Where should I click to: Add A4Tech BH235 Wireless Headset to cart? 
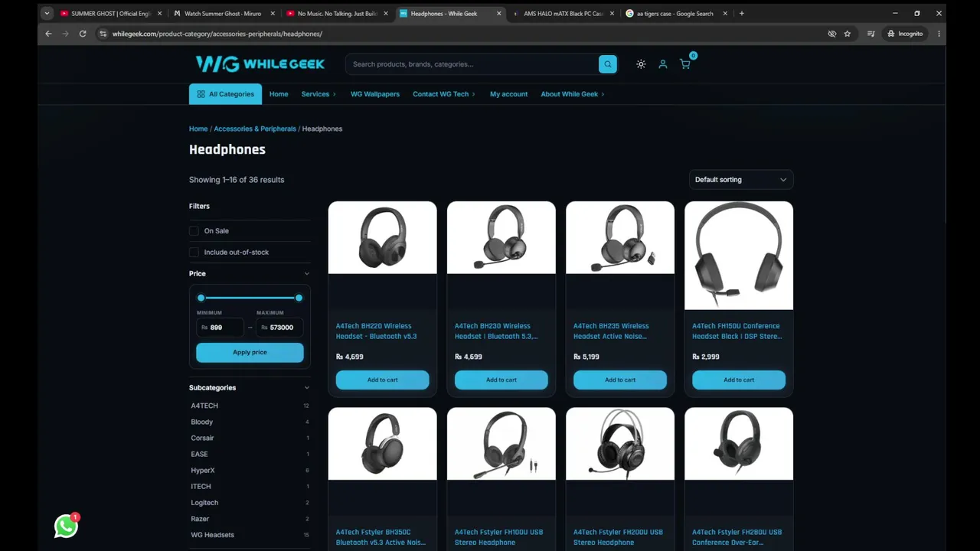[620, 380]
